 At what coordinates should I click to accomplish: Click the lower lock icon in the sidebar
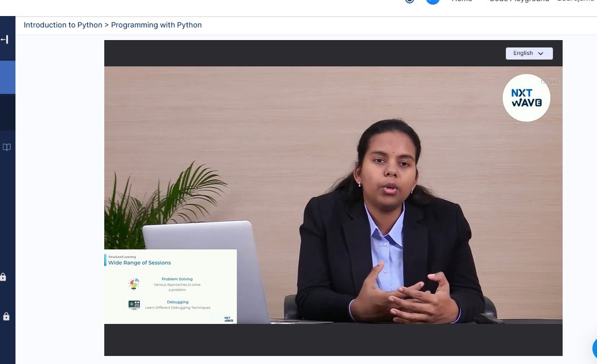coord(6,316)
